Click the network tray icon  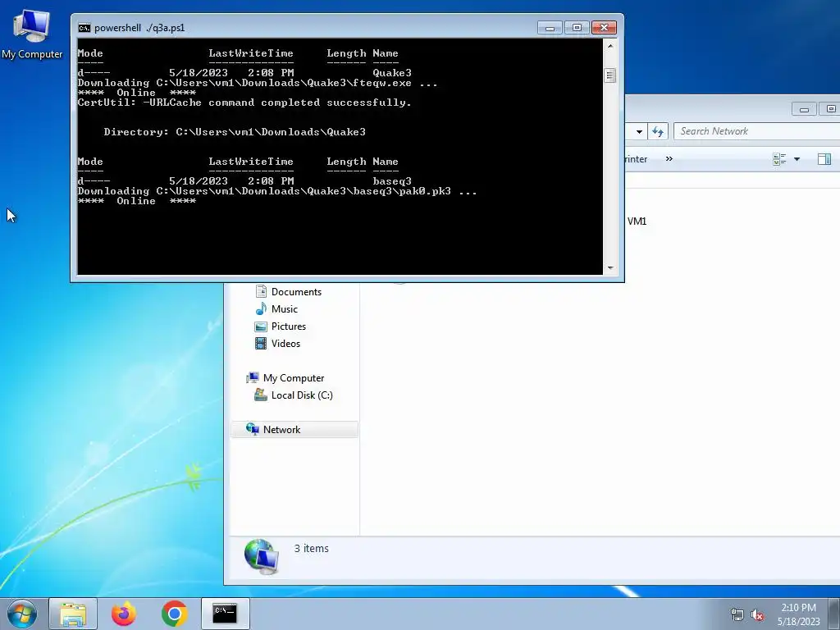(x=737, y=614)
